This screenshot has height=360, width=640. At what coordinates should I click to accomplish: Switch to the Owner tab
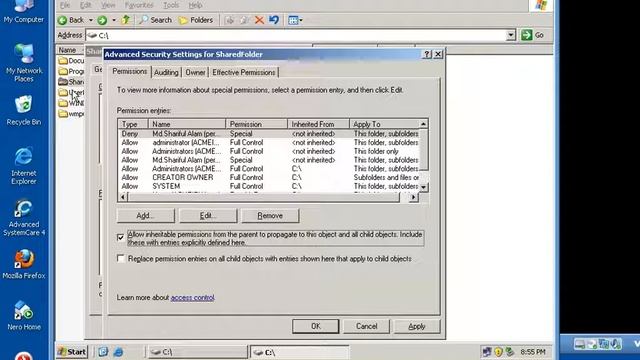(195, 72)
